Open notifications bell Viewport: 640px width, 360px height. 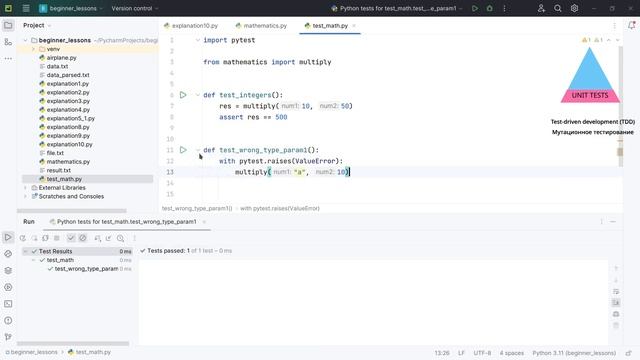[631, 25]
